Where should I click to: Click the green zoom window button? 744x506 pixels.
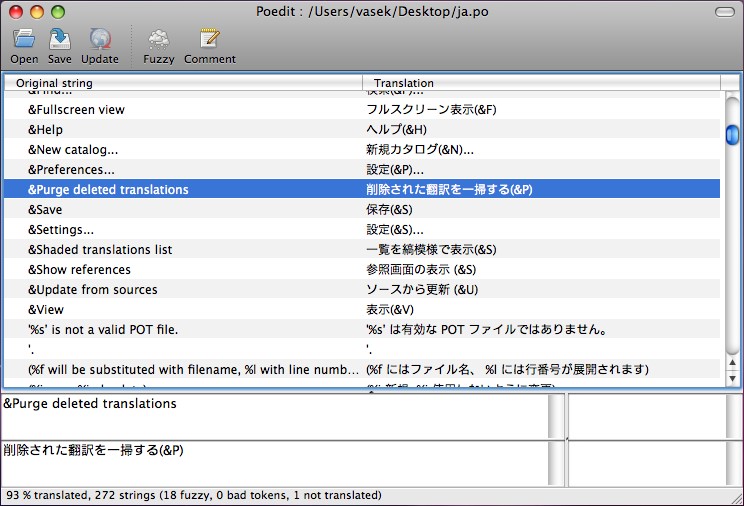pyautogui.click(x=57, y=12)
